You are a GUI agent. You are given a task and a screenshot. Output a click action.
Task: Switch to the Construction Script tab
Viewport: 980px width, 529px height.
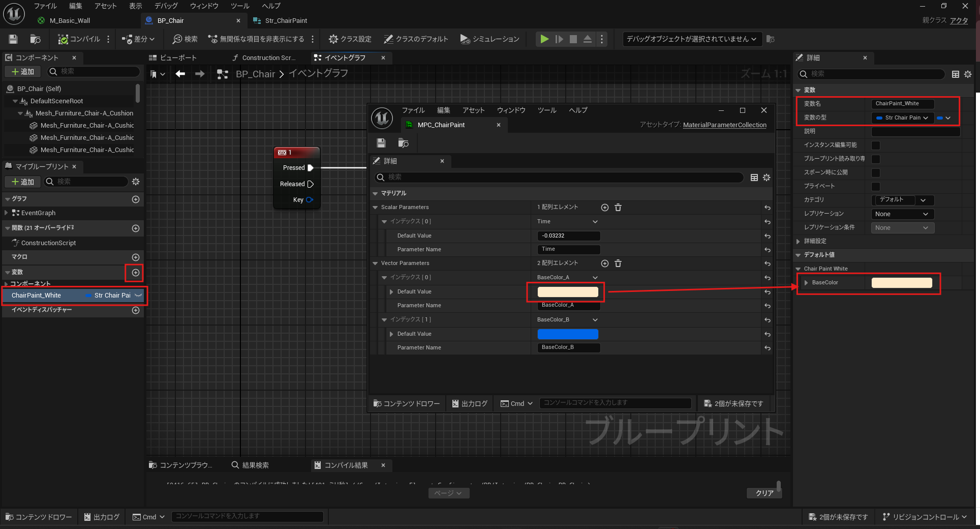click(264, 58)
